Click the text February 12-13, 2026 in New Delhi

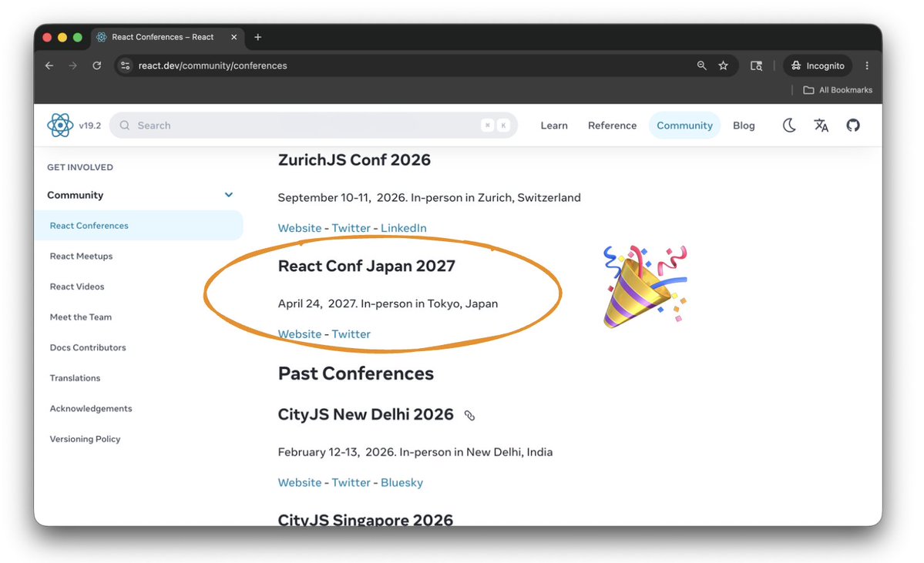tap(415, 451)
